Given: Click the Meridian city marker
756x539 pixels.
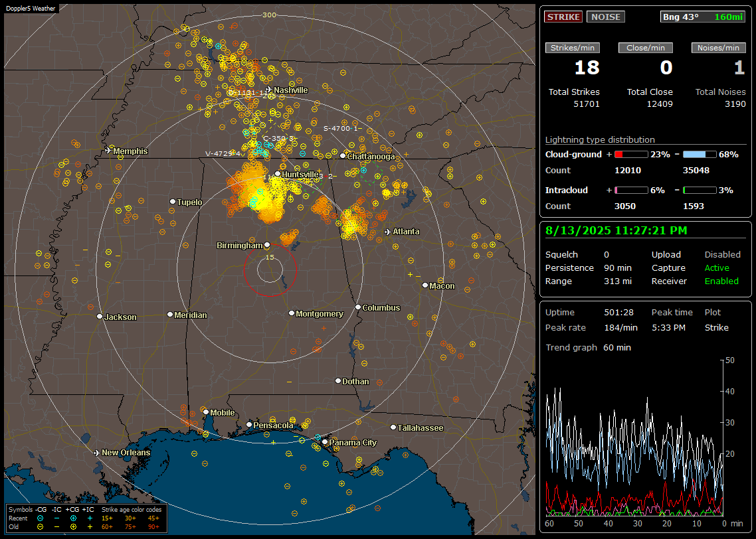Looking at the screenshot, I should pyautogui.click(x=169, y=315).
